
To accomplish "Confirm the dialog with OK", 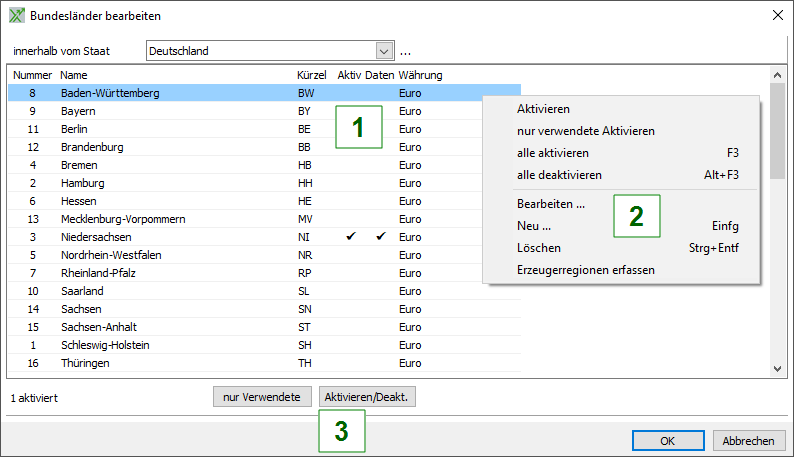I will point(668,441).
